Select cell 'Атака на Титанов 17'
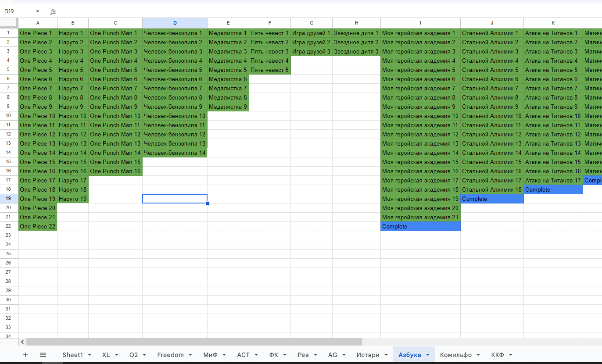Image resolution: width=602 pixels, height=364 pixels. [553, 180]
